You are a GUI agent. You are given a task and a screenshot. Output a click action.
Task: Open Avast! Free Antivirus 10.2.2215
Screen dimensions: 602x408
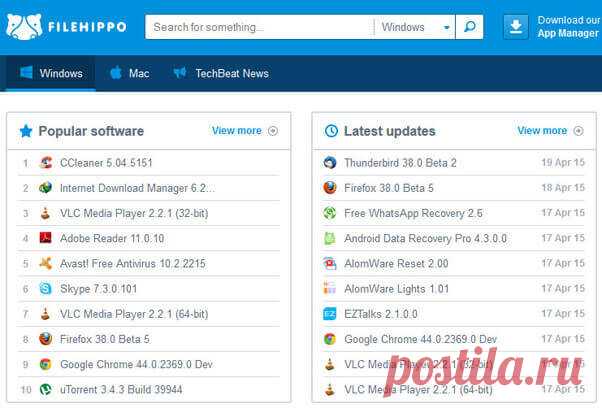click(x=133, y=264)
